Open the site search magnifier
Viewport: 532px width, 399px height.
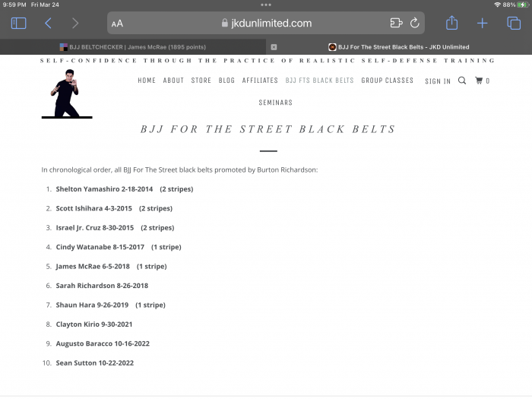coord(462,81)
